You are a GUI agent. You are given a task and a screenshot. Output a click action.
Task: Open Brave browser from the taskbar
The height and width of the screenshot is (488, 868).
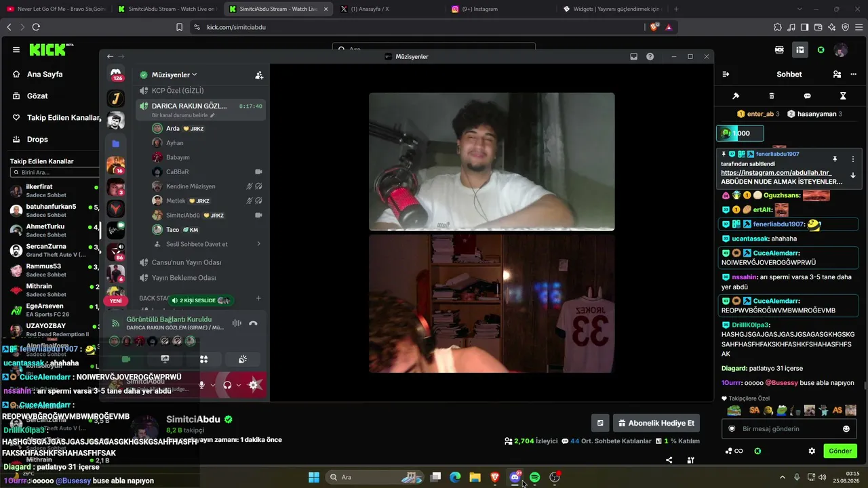[x=494, y=477]
